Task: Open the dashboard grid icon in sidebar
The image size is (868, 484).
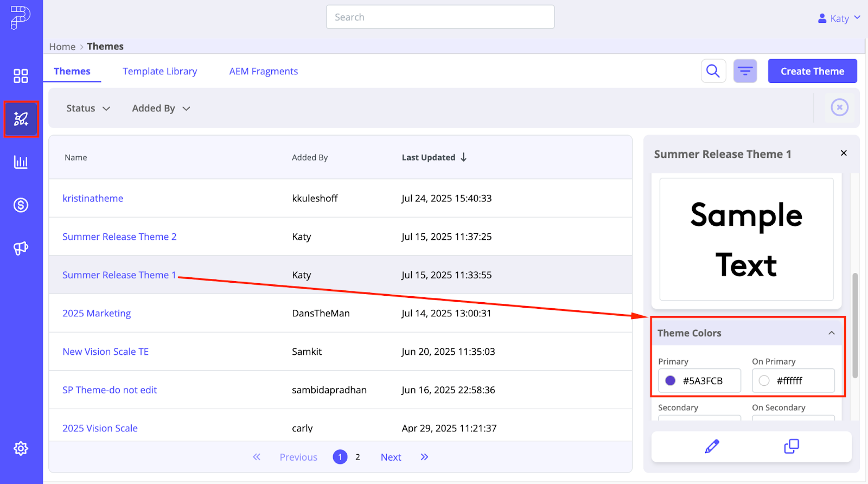Action: pos(21,76)
